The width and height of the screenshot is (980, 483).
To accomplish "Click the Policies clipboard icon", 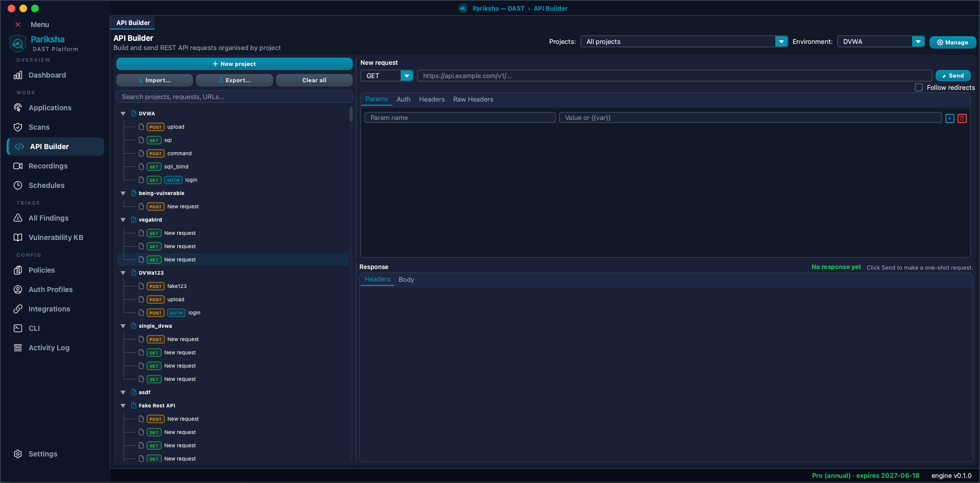I will click(x=18, y=270).
